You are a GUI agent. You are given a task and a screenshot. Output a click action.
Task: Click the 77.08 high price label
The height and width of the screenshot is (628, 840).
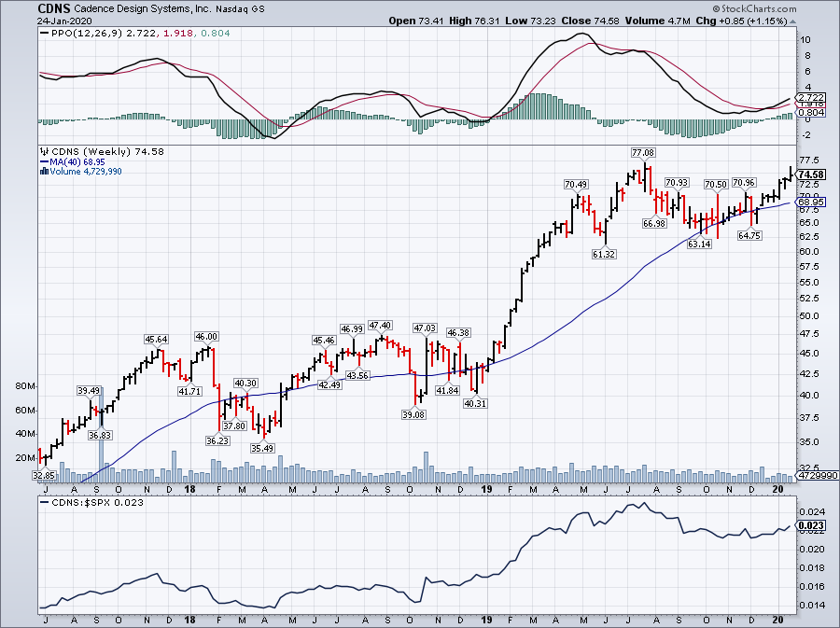click(x=643, y=153)
